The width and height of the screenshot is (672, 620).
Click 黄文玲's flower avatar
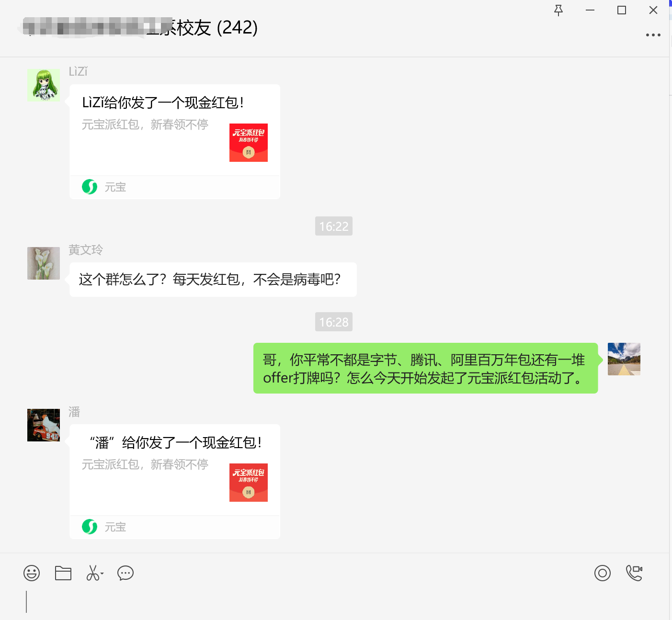[x=44, y=263]
